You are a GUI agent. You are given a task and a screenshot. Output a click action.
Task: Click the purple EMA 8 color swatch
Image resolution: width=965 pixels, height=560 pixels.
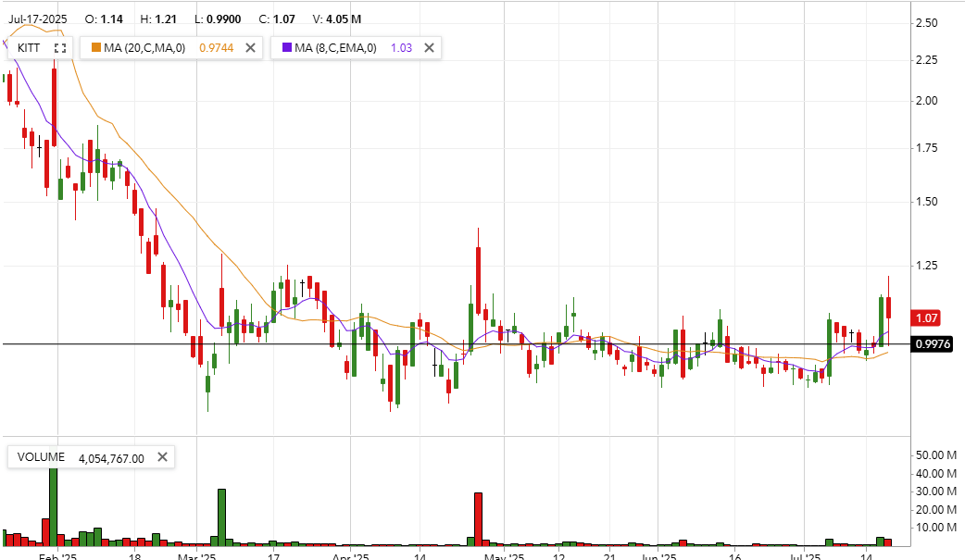(287, 47)
